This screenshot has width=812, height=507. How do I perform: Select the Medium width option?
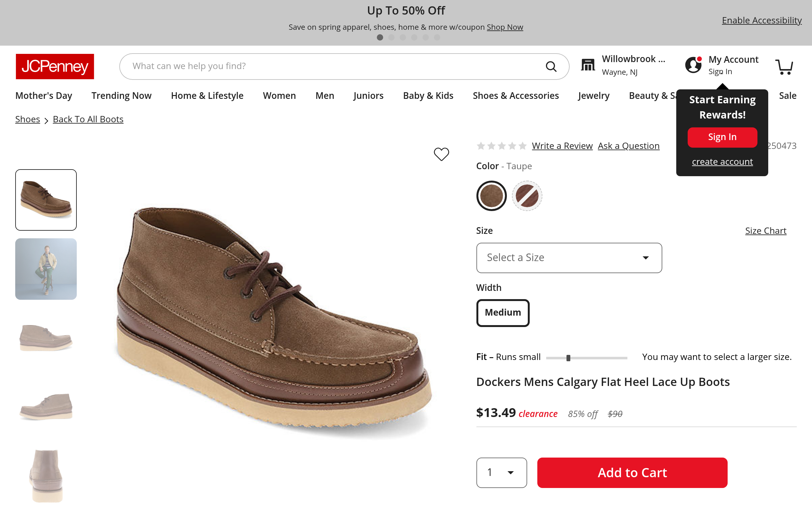point(503,312)
